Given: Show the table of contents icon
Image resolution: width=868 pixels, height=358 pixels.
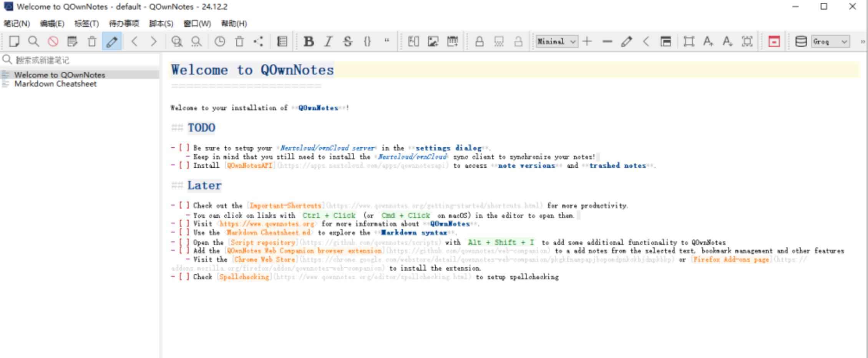Looking at the screenshot, I should coord(282,42).
